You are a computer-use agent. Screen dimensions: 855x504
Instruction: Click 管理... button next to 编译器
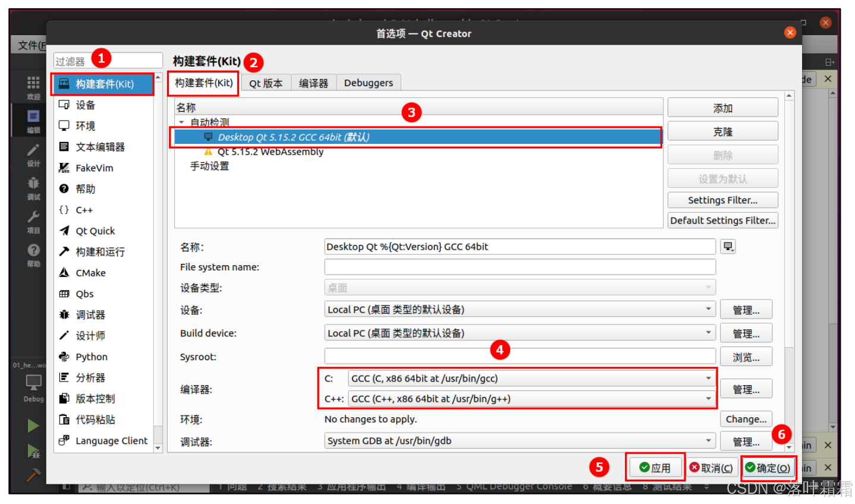(x=746, y=389)
